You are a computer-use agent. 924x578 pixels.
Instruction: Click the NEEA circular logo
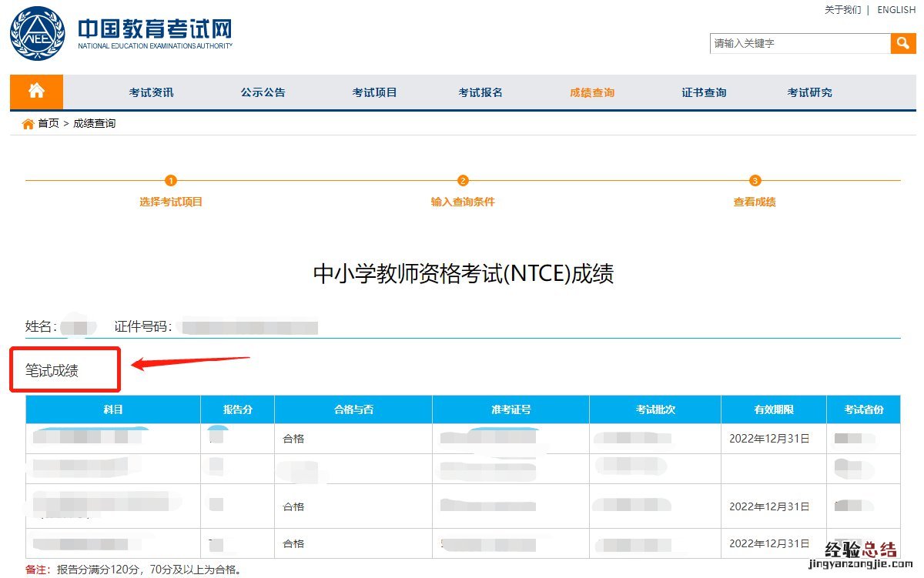[x=37, y=33]
